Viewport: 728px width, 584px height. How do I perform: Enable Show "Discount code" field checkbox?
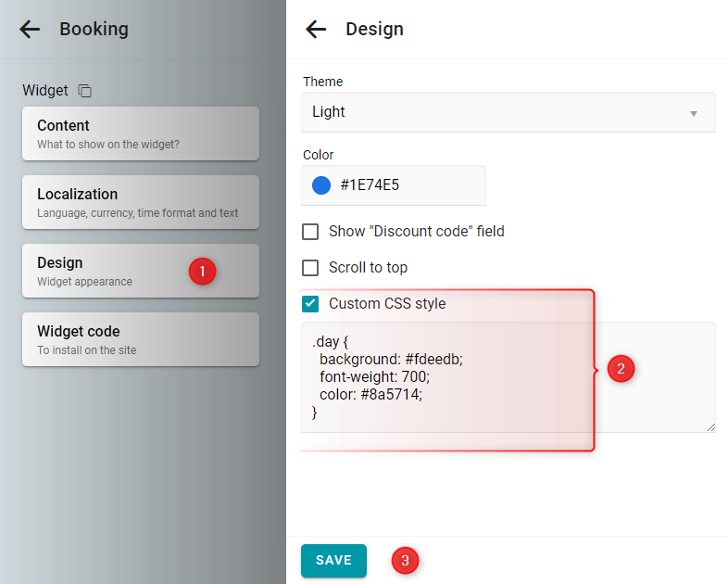[x=310, y=232]
